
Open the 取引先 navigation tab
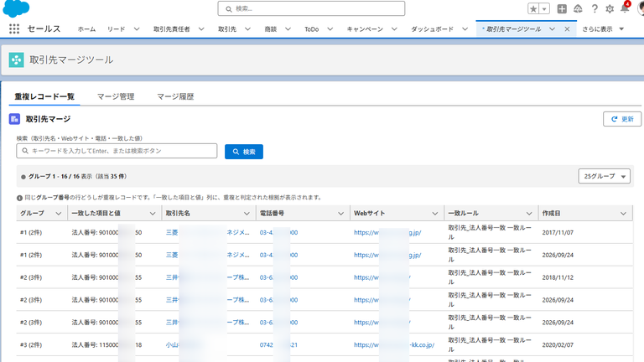click(227, 29)
